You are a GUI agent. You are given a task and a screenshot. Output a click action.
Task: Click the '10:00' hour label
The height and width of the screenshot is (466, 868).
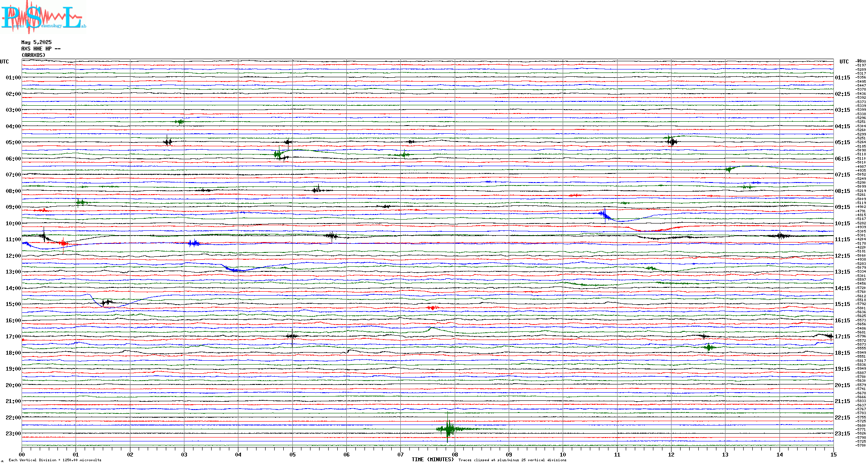13,224
